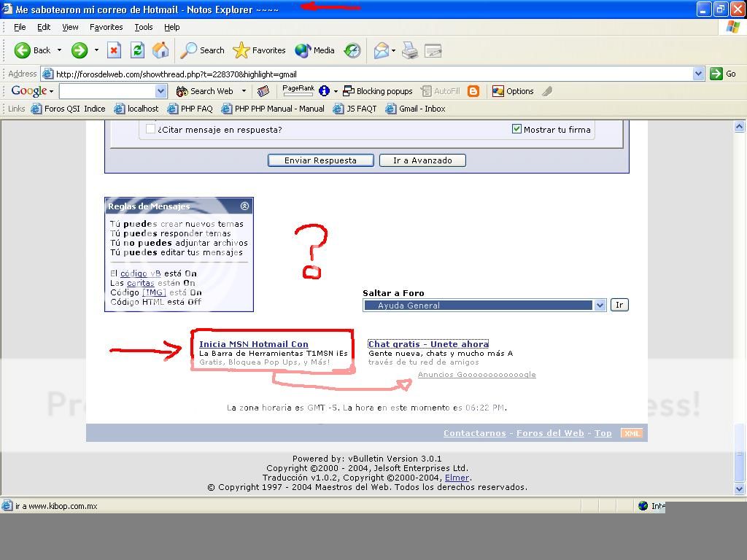Open the blue page info icon

tap(325, 90)
